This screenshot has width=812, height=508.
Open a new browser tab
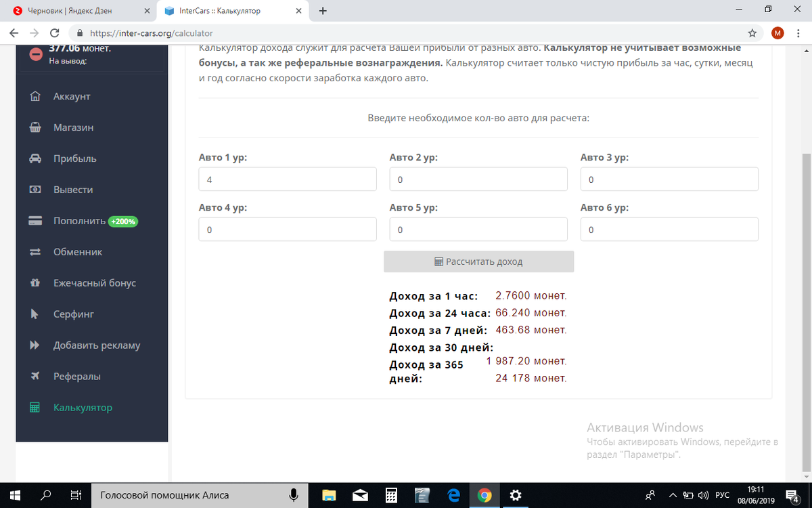tap(323, 11)
